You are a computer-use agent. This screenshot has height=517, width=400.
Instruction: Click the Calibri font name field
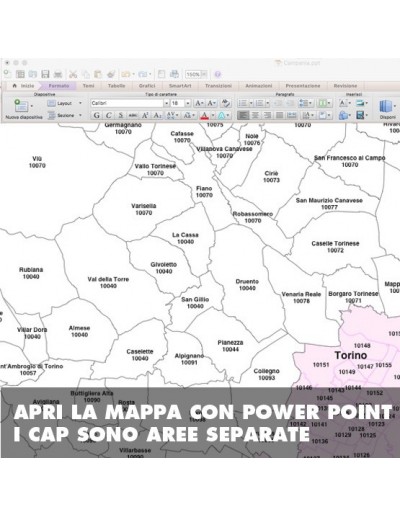127,103
